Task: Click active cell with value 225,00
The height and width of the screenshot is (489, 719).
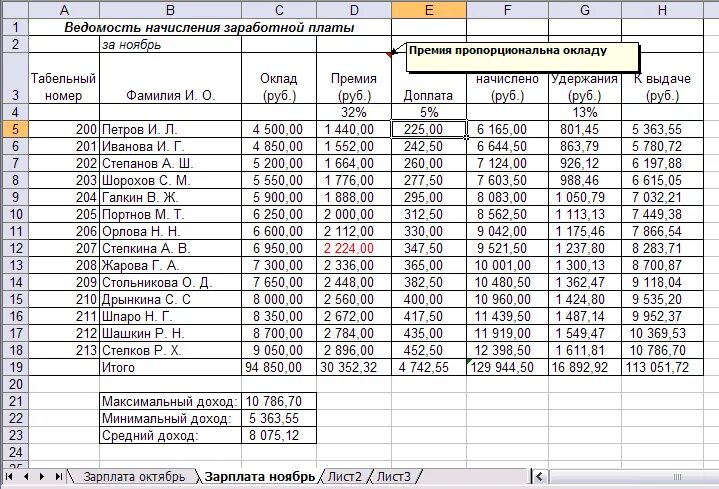Action: [x=429, y=129]
